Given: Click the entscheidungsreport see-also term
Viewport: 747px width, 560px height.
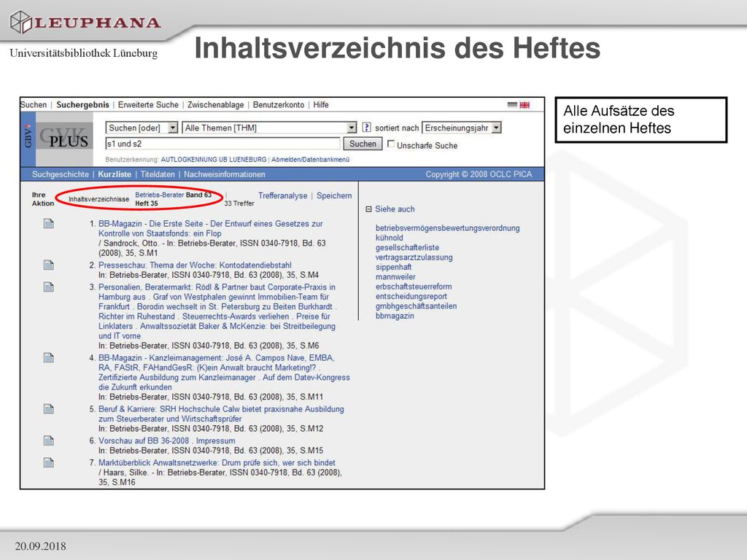Looking at the screenshot, I should (x=411, y=296).
